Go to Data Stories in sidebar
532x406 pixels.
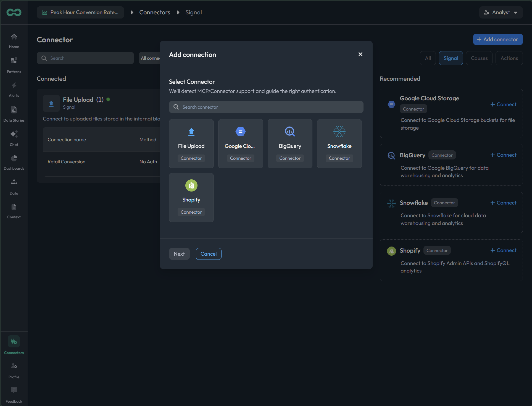pyautogui.click(x=14, y=114)
